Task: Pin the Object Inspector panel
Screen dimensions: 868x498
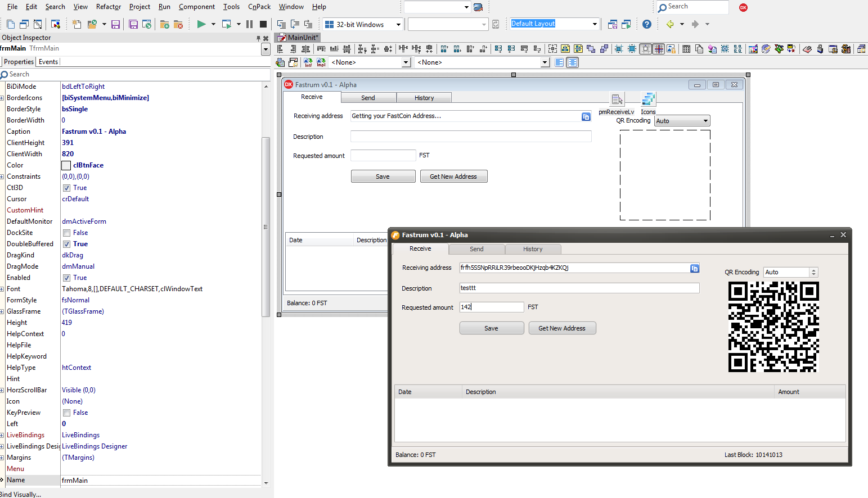Action: click(259, 38)
